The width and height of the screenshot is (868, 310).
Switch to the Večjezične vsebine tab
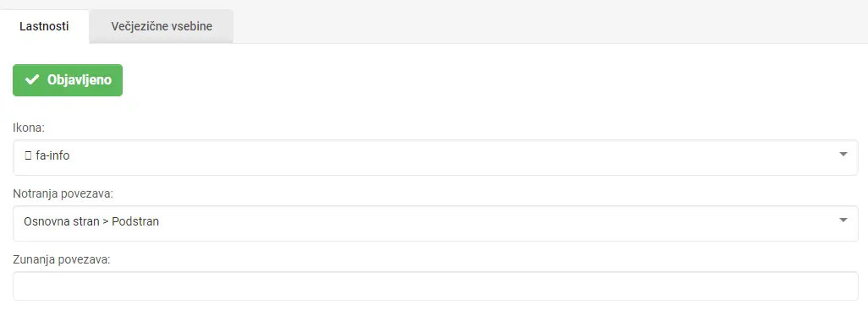(x=161, y=26)
